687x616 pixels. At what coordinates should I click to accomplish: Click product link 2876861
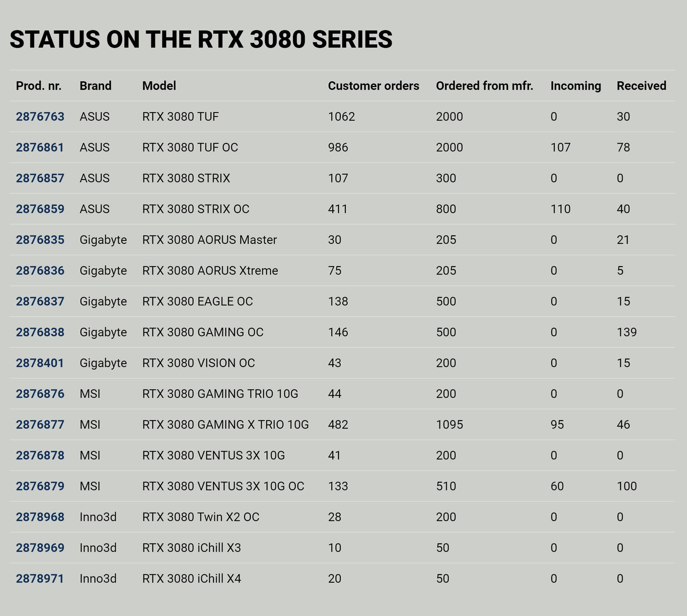click(40, 148)
